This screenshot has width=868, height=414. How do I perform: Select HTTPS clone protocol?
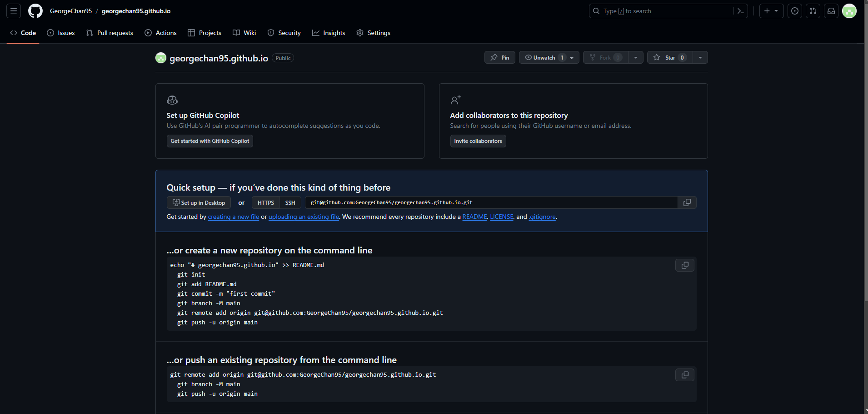tap(266, 202)
